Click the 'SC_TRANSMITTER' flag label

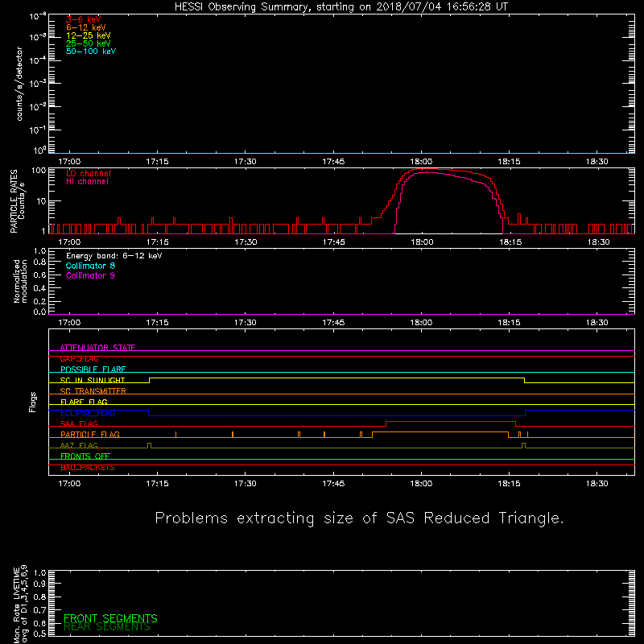[x=93, y=391]
